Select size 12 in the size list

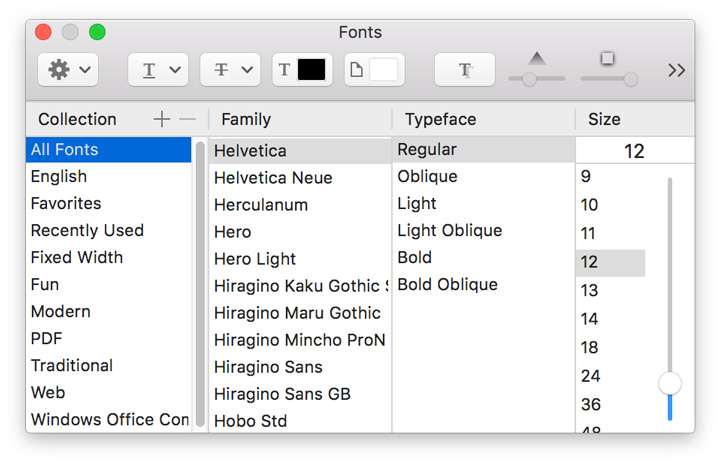[611, 262]
